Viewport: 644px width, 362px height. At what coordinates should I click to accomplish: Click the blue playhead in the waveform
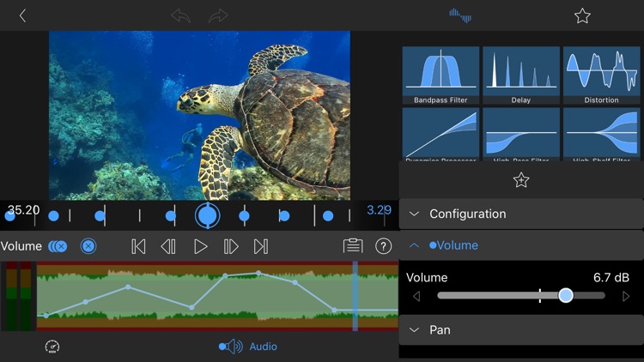pos(355,296)
